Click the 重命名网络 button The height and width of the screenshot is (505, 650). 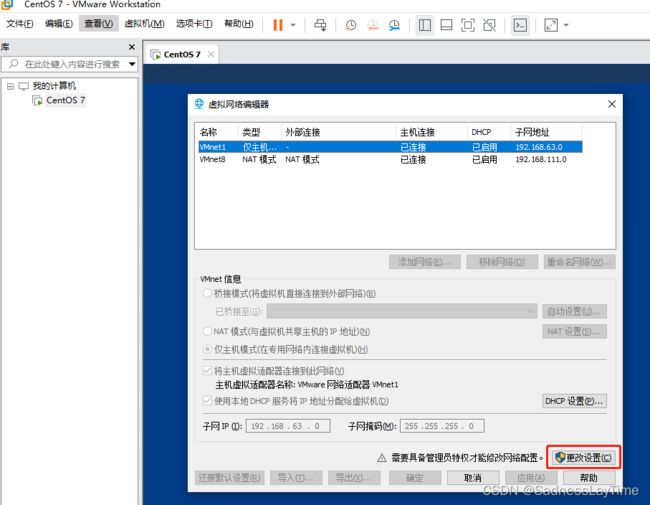click(x=580, y=262)
